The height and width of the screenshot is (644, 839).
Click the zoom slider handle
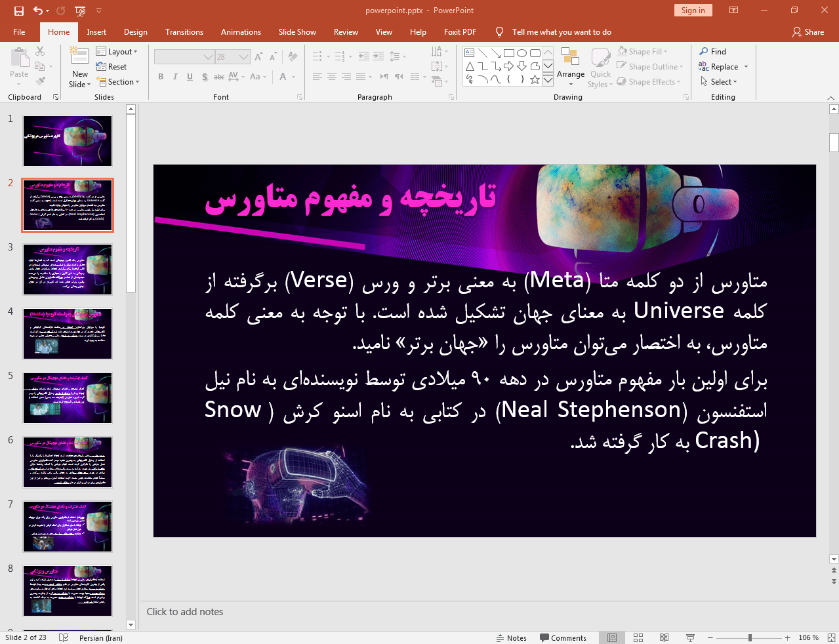coord(750,637)
